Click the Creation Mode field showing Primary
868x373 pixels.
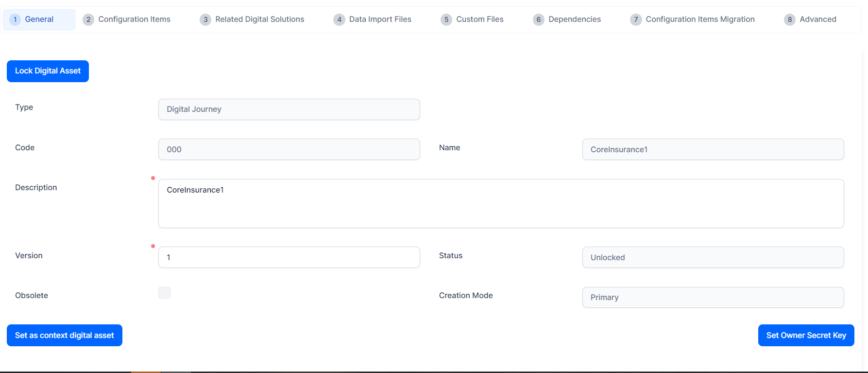713,297
